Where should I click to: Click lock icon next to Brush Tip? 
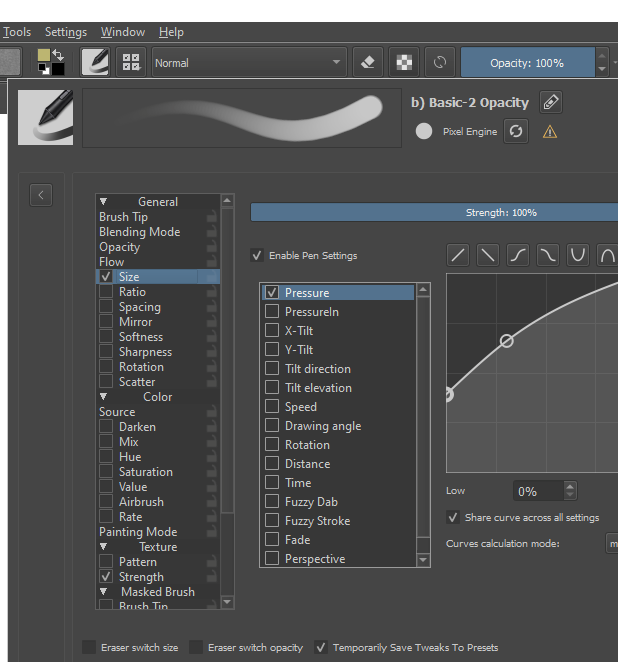211,217
